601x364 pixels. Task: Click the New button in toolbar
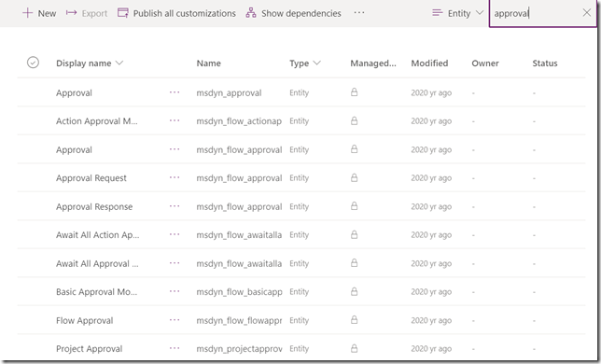point(39,13)
